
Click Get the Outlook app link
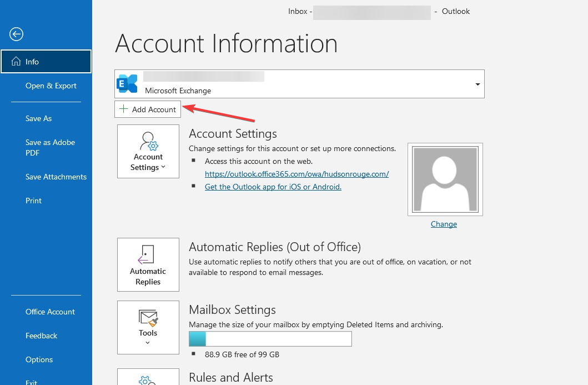tap(273, 187)
